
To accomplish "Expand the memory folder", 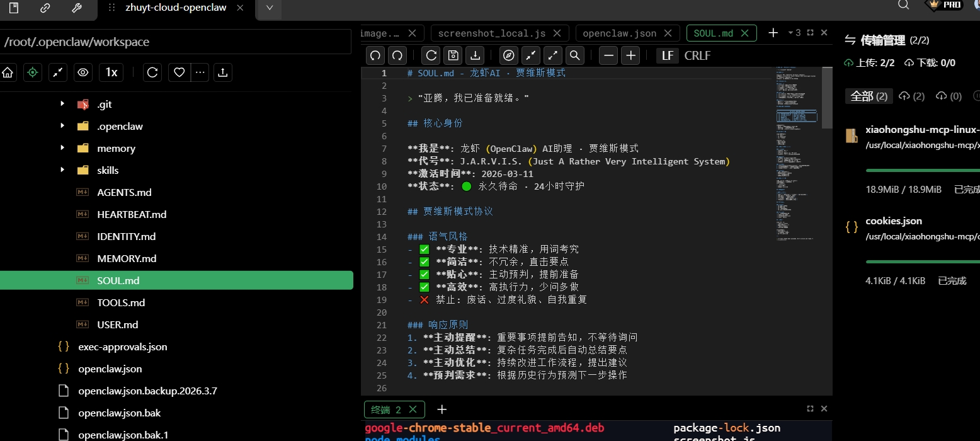I will (62, 148).
